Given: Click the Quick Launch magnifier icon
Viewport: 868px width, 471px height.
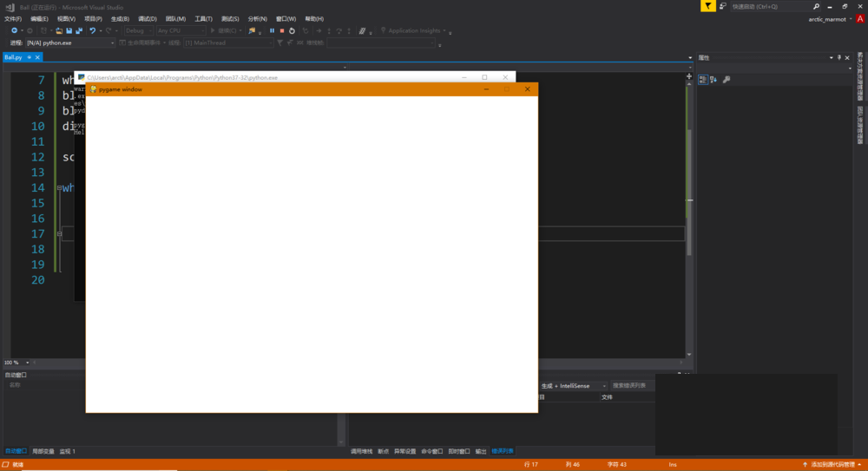Looking at the screenshot, I should click(x=816, y=7).
